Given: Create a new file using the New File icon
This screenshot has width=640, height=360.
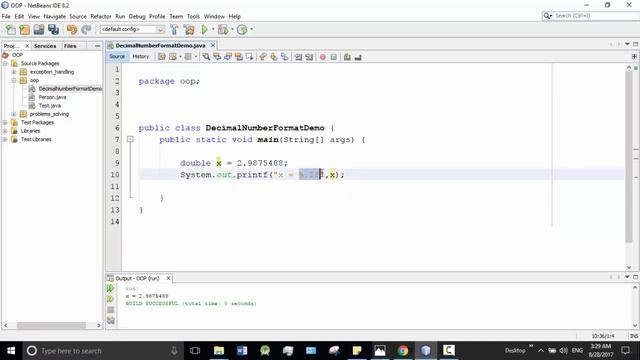Looking at the screenshot, I should point(10,29).
